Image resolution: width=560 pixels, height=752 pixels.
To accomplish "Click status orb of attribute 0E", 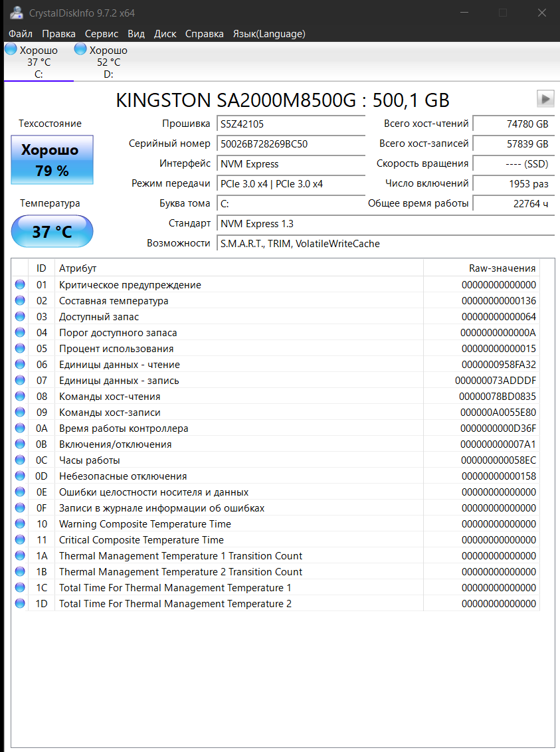I will (x=20, y=492).
